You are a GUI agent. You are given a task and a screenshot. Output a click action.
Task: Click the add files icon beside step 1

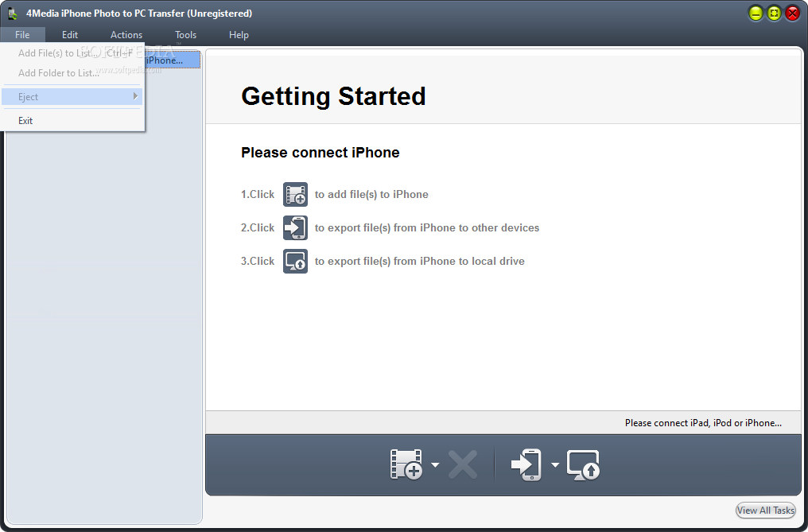click(295, 194)
